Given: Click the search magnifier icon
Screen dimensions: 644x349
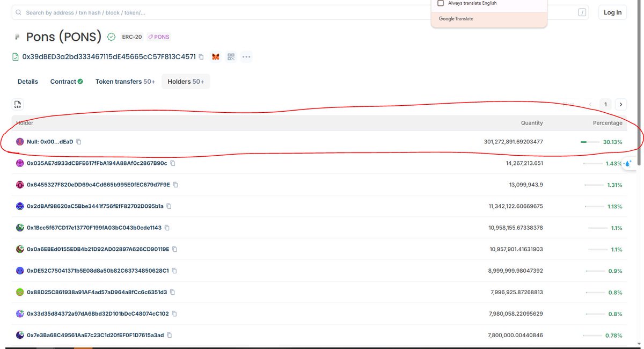Looking at the screenshot, I should point(19,12).
